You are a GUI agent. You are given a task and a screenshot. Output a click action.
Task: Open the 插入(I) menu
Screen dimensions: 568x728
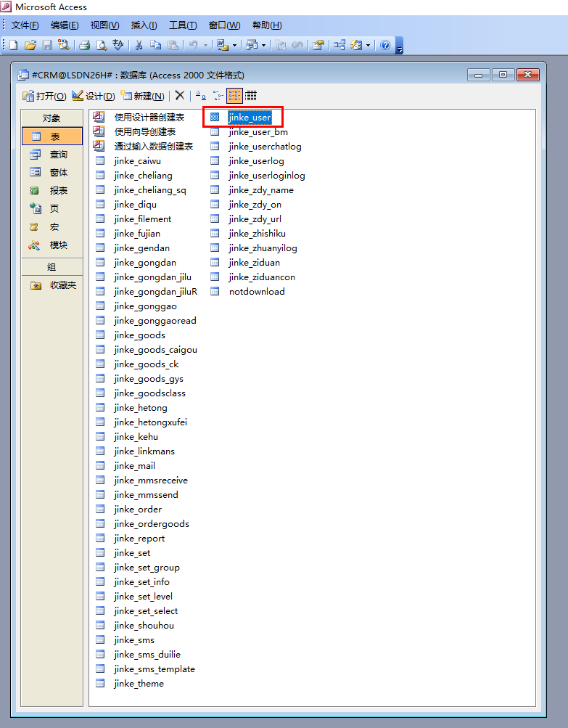[144, 25]
